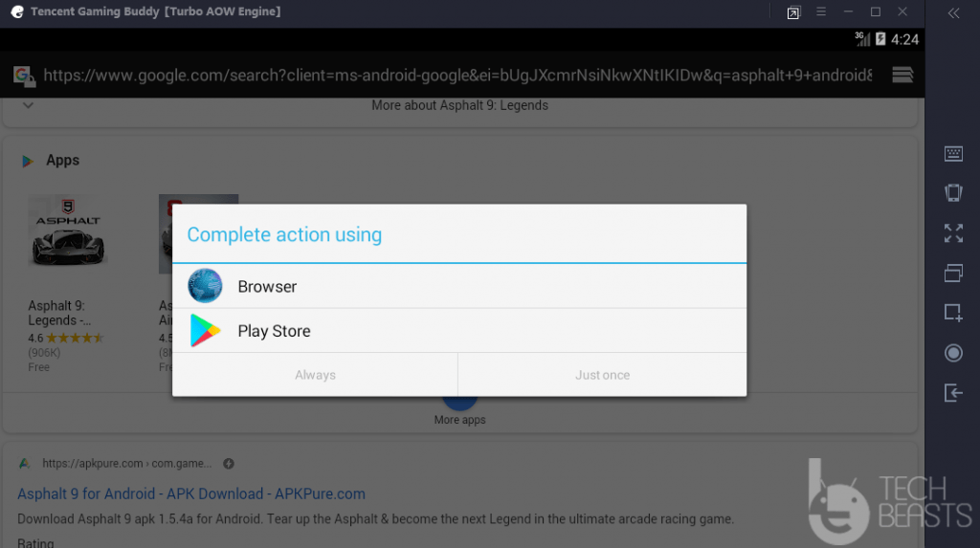Minimize the Tencent Gaming Buddy window
This screenshot has height=548, width=980.
(848, 11)
